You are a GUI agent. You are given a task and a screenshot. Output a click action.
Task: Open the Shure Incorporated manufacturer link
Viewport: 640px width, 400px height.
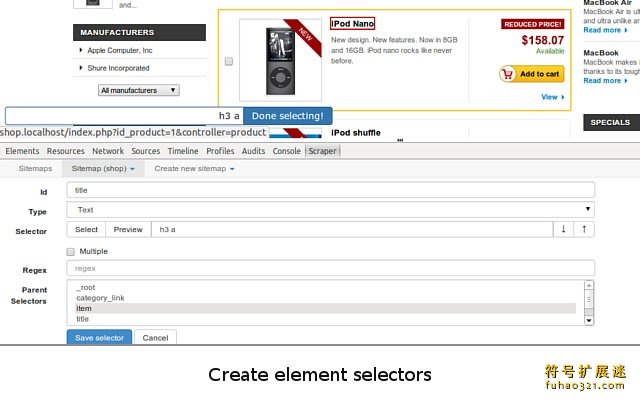coord(118,68)
